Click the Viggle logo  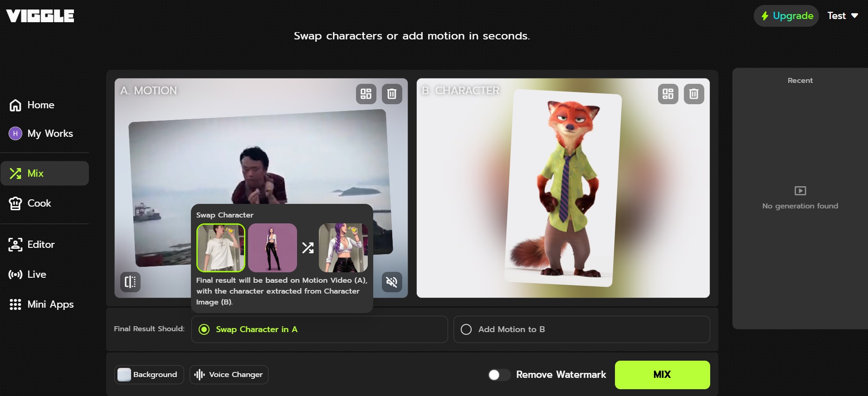coord(40,16)
